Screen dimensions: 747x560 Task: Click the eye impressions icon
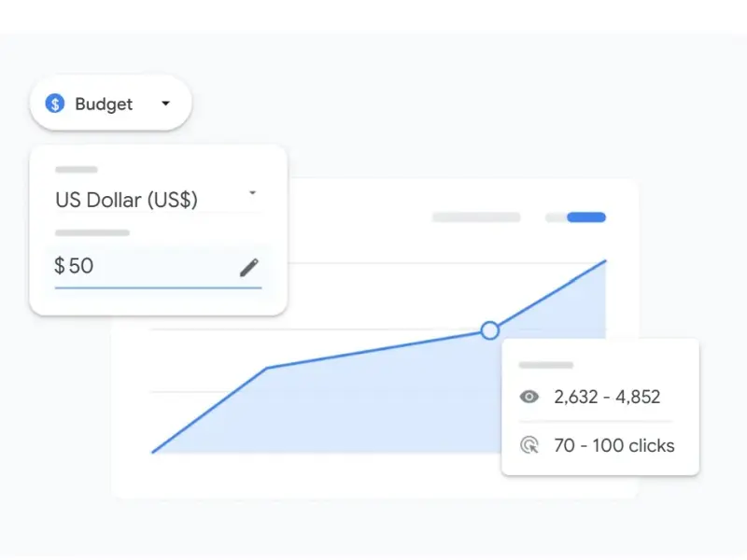pyautogui.click(x=529, y=397)
